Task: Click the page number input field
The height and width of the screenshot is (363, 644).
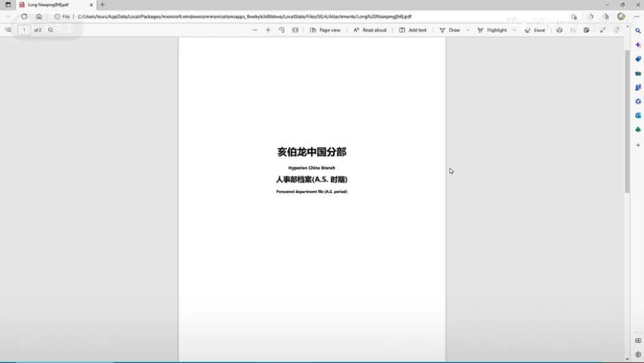Action: click(x=24, y=30)
